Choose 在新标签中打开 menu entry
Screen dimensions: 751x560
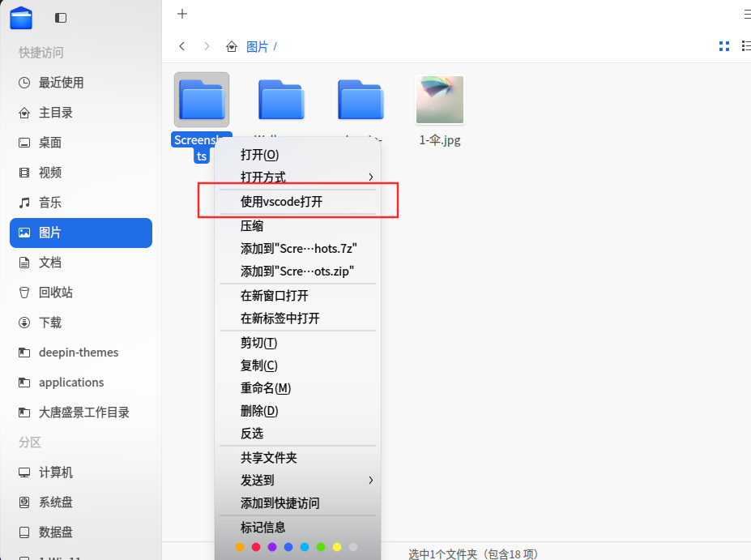pos(297,318)
